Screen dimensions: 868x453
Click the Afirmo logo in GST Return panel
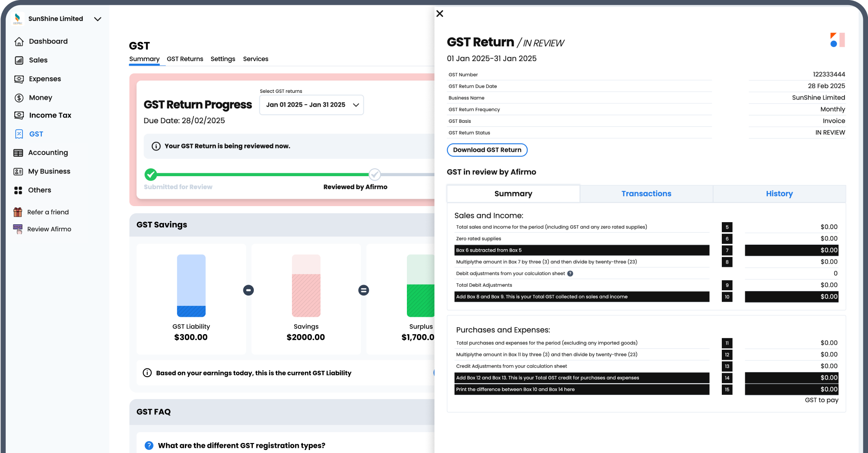click(x=837, y=40)
